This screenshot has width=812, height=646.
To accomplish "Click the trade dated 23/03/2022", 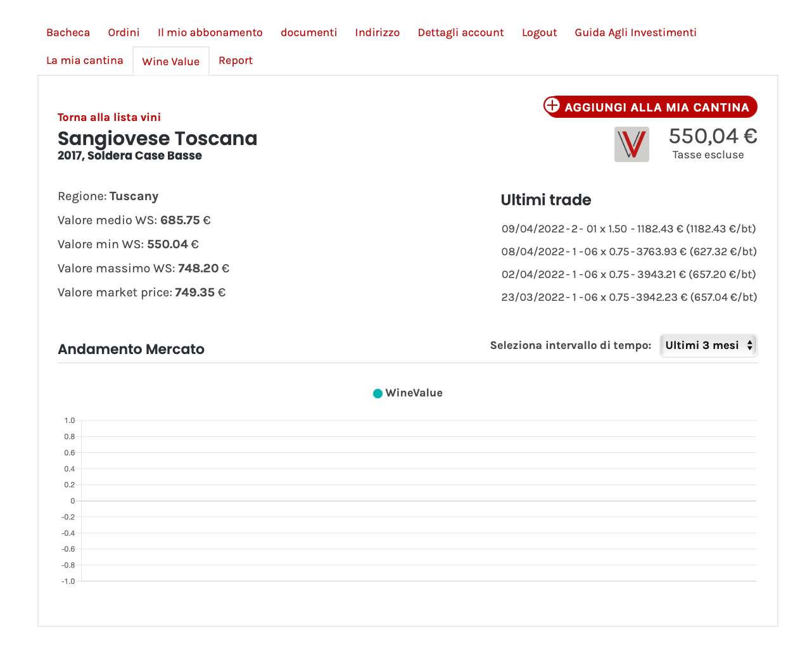I will [629, 297].
